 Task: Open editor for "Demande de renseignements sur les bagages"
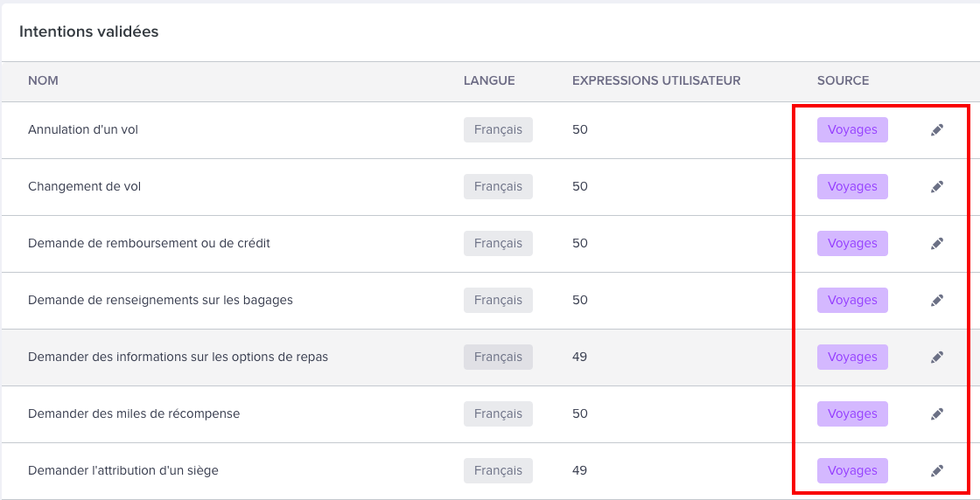click(937, 301)
